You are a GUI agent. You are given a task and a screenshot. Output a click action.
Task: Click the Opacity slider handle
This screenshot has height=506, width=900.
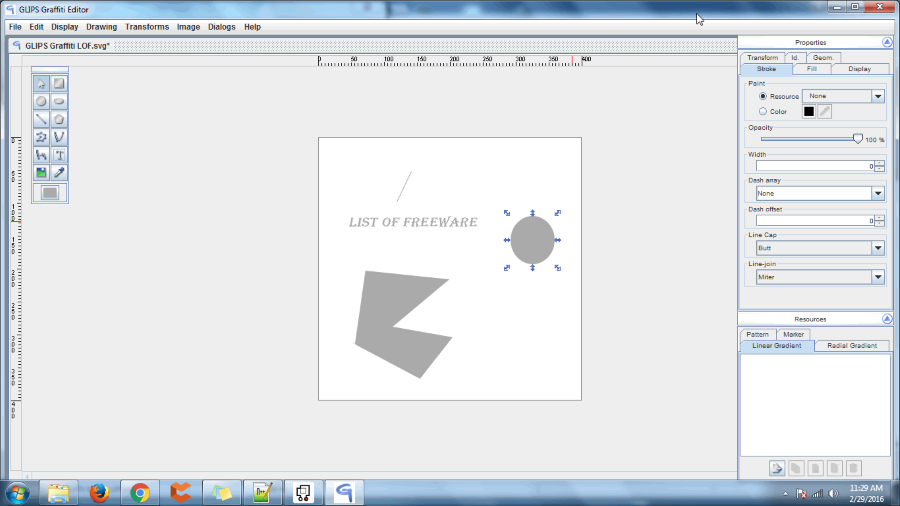[x=858, y=139]
